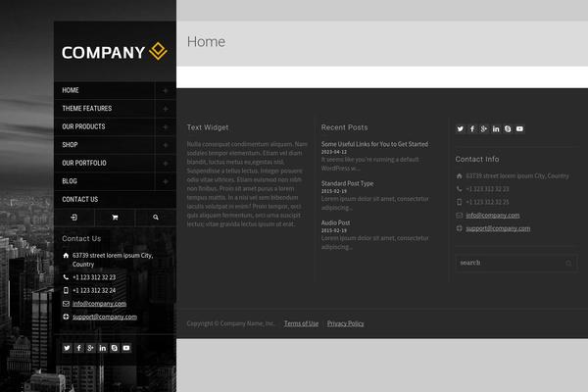Image resolution: width=588 pixels, height=392 pixels.
Task: Click the Text Widget heading in footer
Action: pyautogui.click(x=208, y=127)
